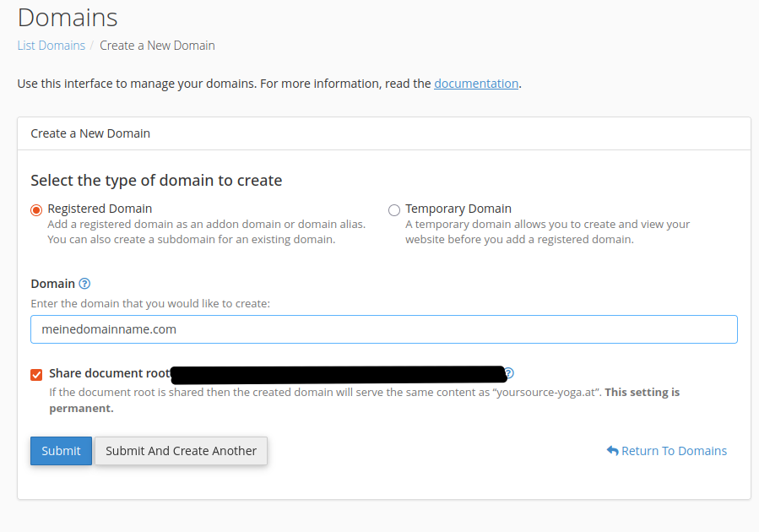The image size is (759, 532).
Task: Click the Domains page heading
Action: (68, 17)
